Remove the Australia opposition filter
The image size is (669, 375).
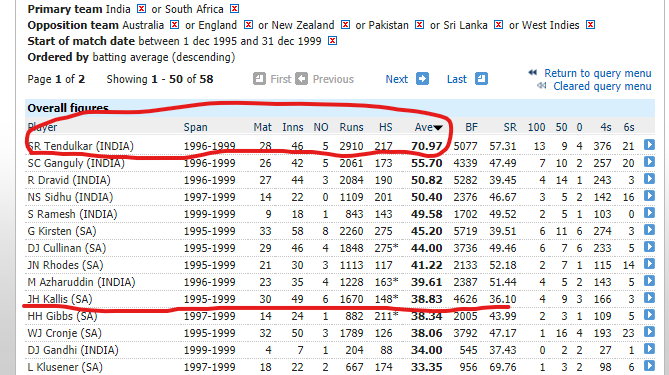click(174, 25)
